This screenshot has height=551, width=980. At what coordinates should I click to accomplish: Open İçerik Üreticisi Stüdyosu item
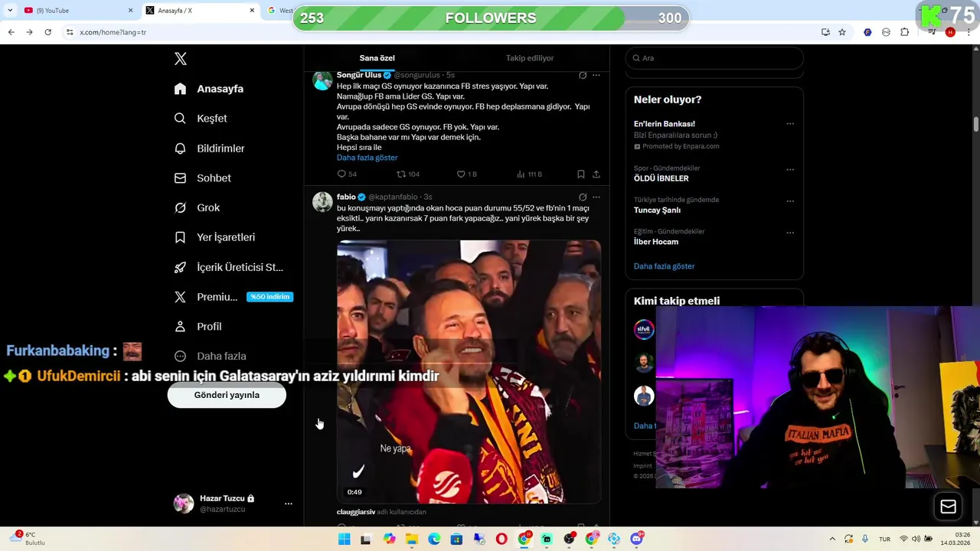[228, 267]
